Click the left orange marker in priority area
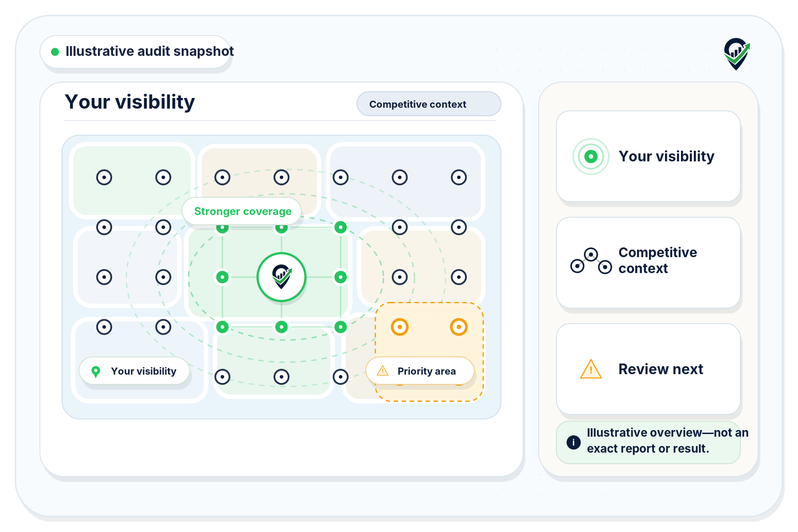798x532 pixels. click(x=399, y=327)
